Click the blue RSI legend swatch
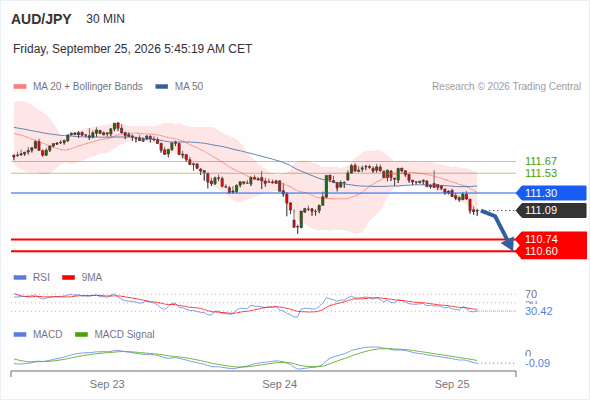Viewport: 590px width, 400px height. [x=20, y=278]
